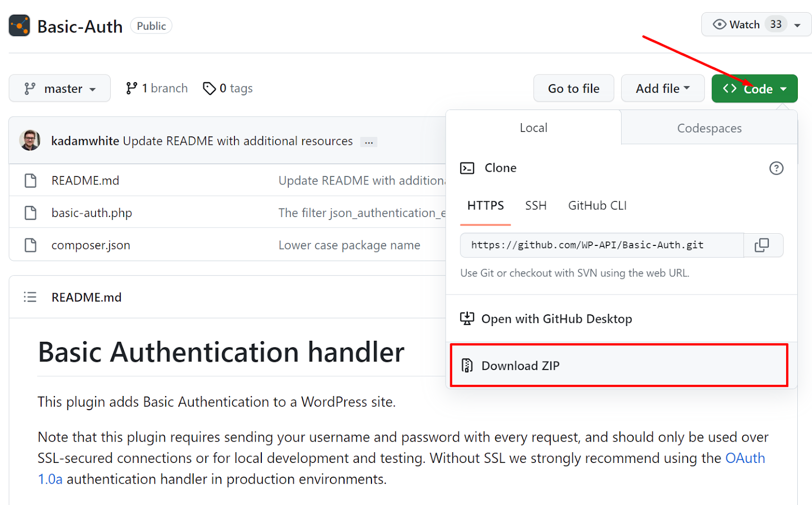This screenshot has width=812, height=505.
Task: Click the green Code dropdown button
Action: point(754,89)
